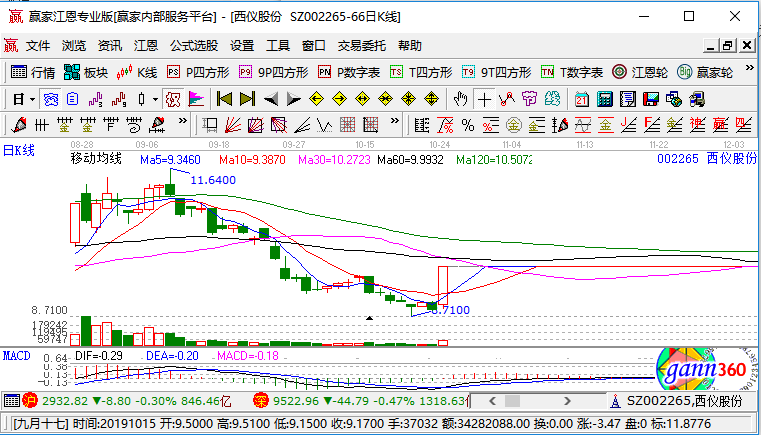The width and height of the screenshot is (761, 435).
Task: Jump to first bar with olive |◀ icon
Action: (224, 100)
